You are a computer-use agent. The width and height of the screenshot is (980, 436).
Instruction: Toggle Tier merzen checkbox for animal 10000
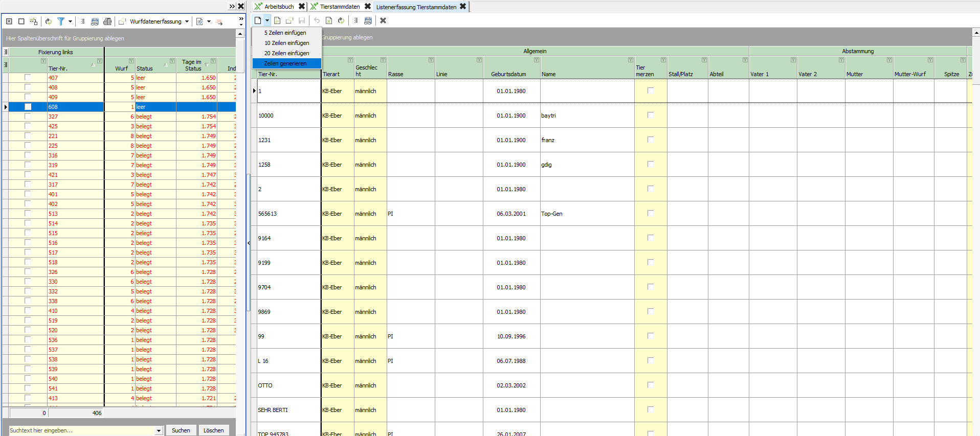coord(651,116)
